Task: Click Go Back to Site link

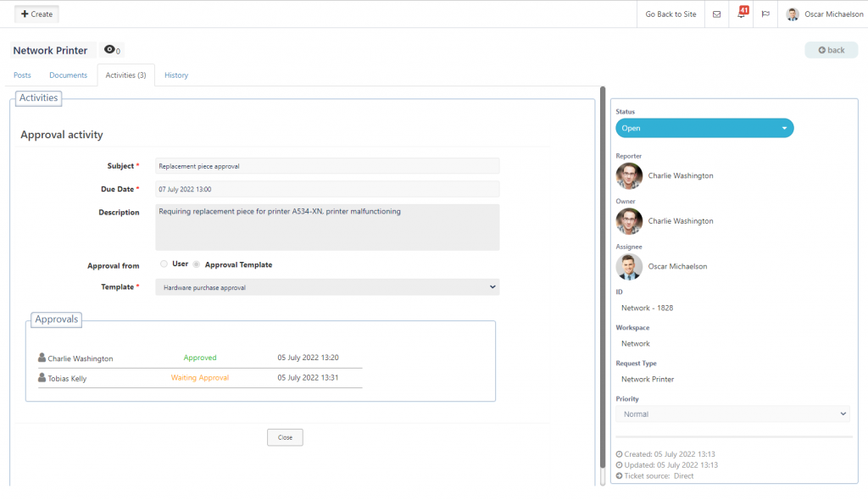Action: (670, 14)
